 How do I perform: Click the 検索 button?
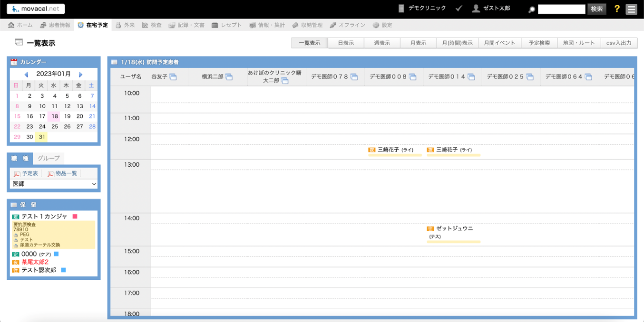[597, 9]
